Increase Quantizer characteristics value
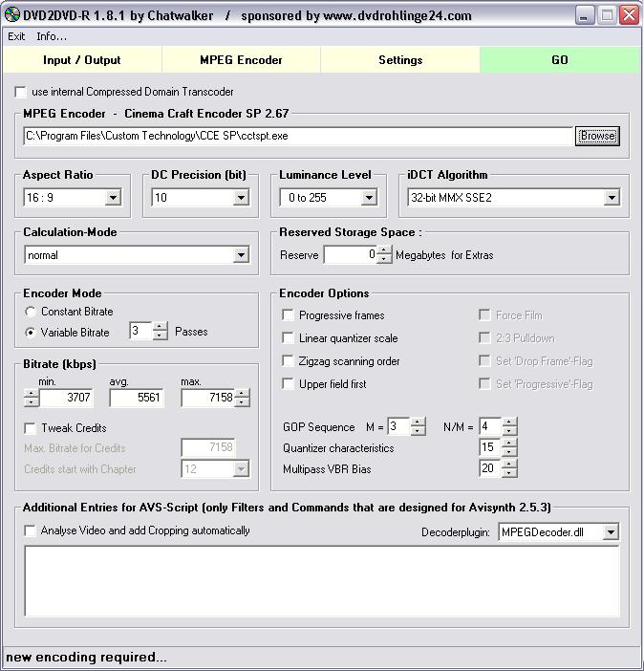Image resolution: width=644 pixels, height=671 pixels. (509, 444)
